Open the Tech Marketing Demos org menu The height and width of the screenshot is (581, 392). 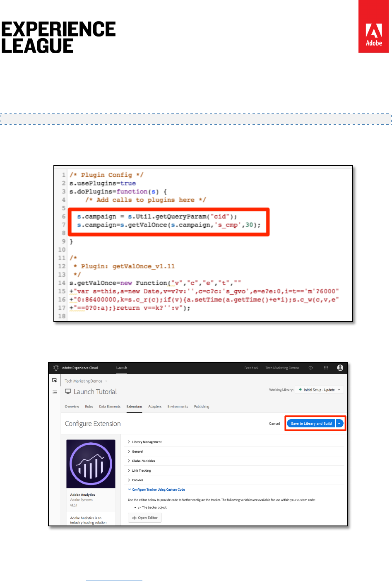[282, 368]
